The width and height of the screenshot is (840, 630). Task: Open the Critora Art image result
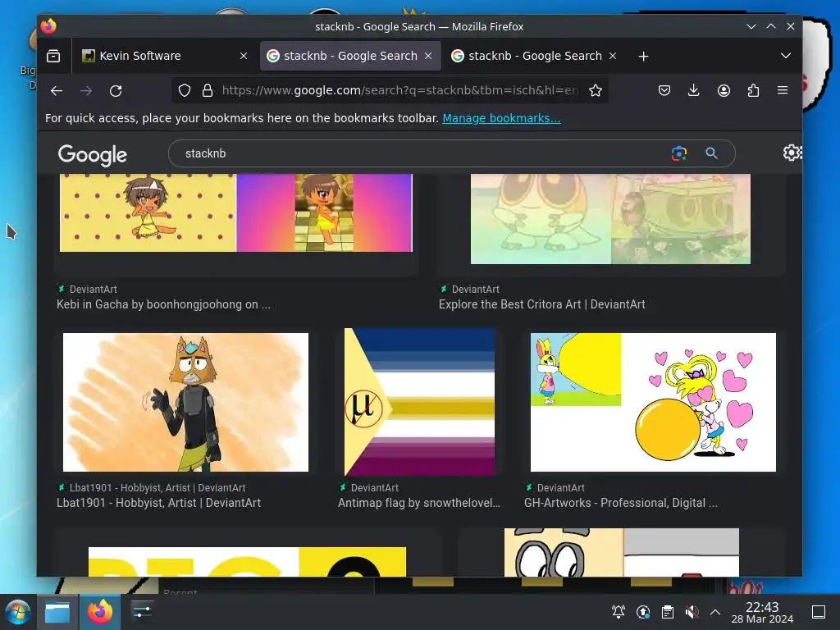point(610,218)
